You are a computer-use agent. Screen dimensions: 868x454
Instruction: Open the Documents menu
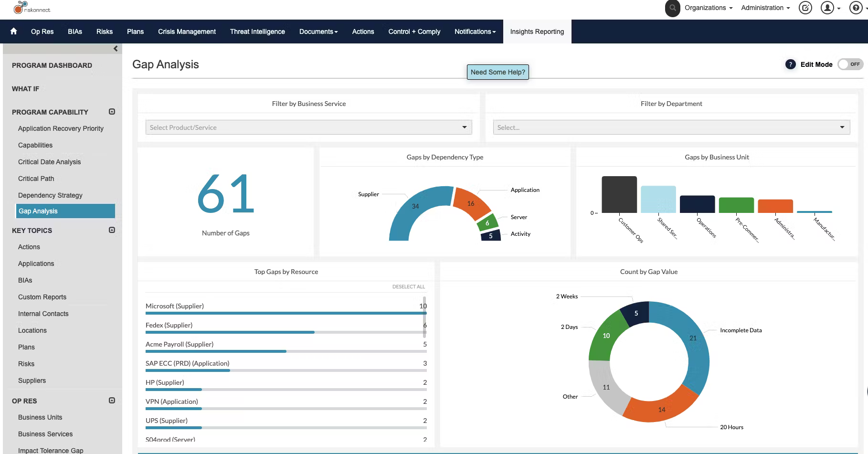coord(318,32)
